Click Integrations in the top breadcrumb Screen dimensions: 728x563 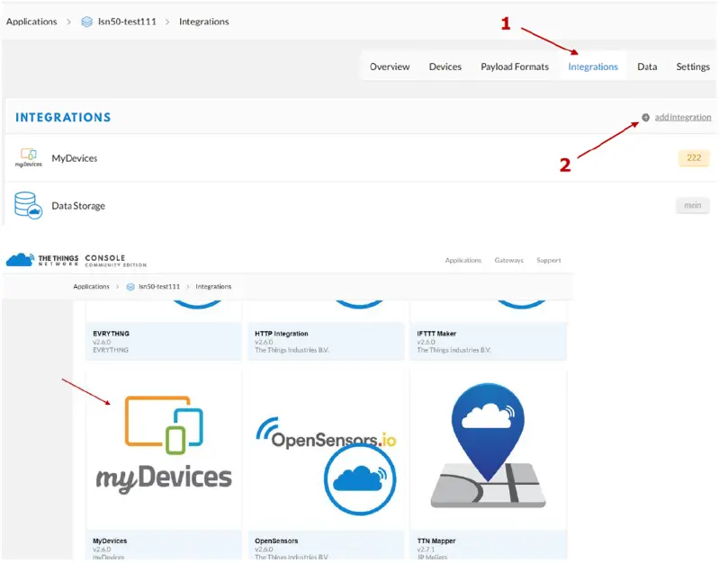coord(203,22)
